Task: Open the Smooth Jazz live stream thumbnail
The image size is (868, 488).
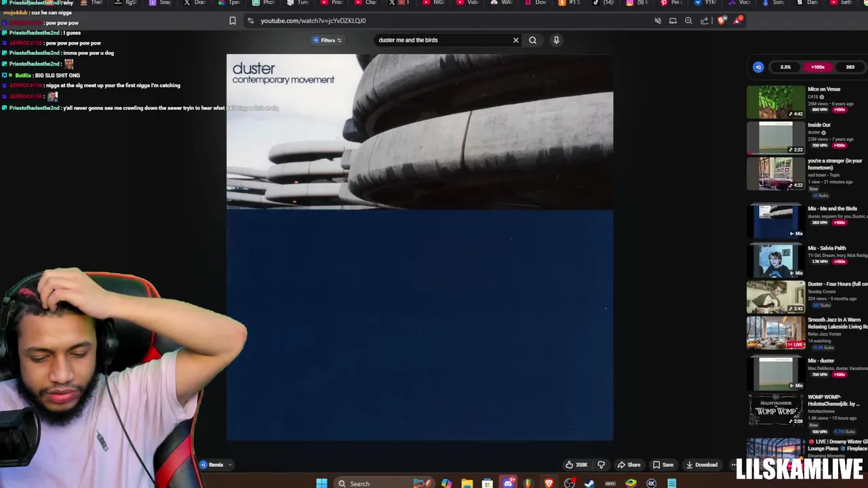Action: pyautogui.click(x=776, y=333)
